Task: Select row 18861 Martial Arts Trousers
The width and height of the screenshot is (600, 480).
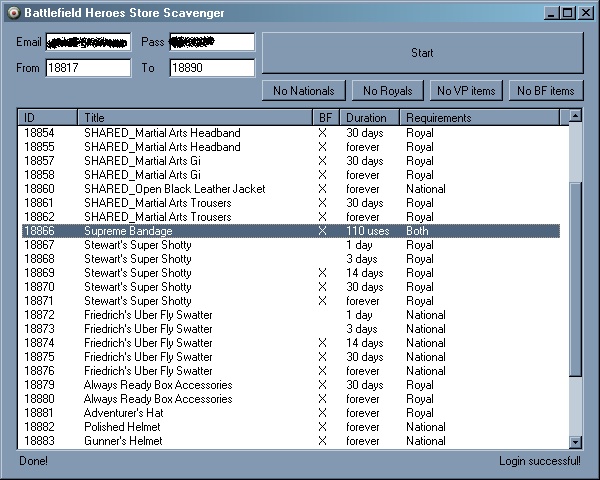Action: (x=291, y=203)
